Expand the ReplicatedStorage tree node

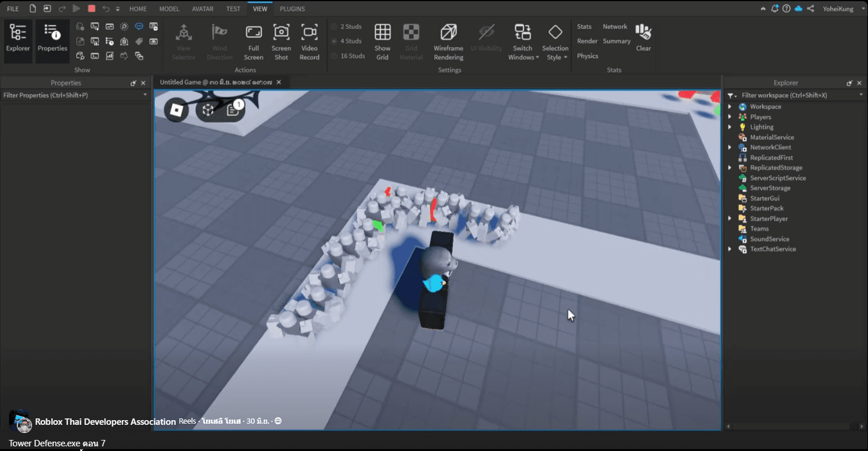730,168
